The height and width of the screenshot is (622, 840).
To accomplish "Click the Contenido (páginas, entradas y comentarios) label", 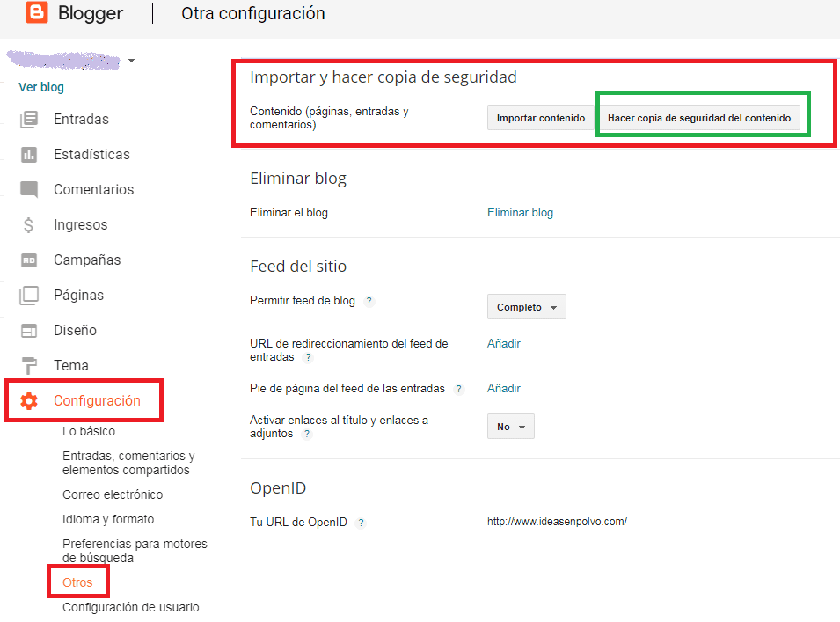I will [329, 118].
